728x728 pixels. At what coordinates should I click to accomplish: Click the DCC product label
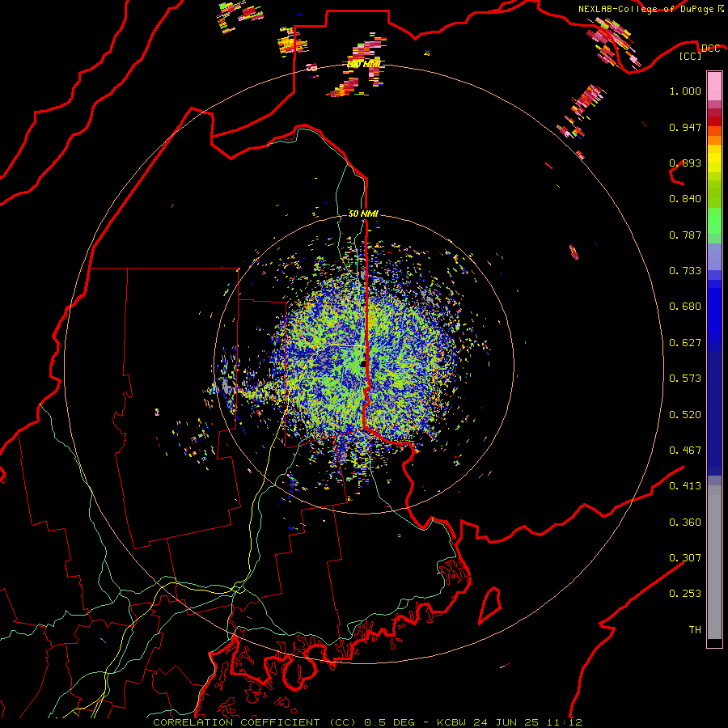710,49
